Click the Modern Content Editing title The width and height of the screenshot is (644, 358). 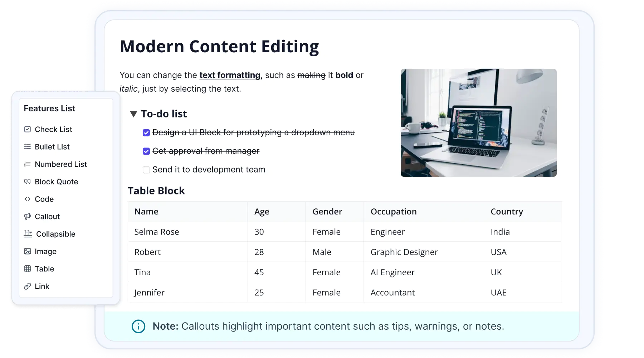pyautogui.click(x=219, y=47)
